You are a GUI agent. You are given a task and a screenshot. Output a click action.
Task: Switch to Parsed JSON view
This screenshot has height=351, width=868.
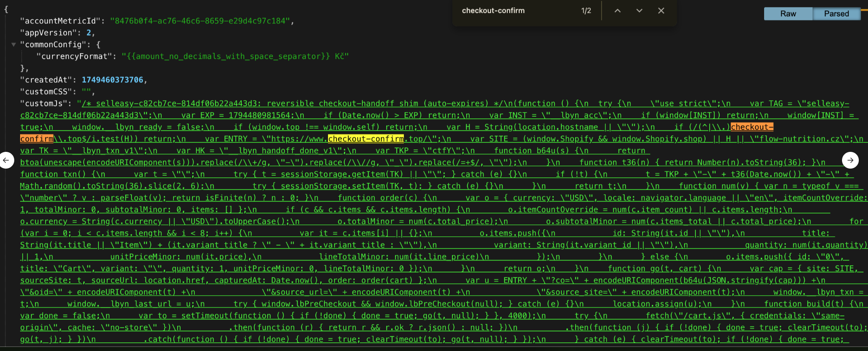click(837, 14)
